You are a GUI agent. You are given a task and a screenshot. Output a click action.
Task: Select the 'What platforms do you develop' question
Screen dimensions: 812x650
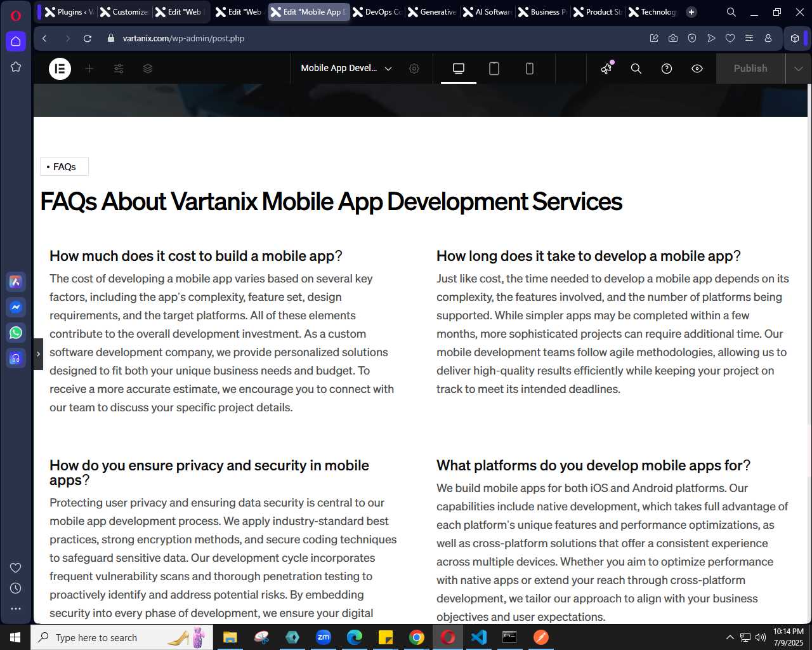[593, 465]
